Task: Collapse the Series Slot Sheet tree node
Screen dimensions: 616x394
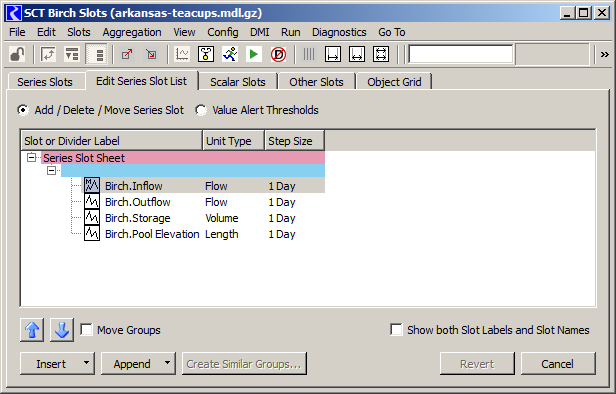Action: click(31, 158)
